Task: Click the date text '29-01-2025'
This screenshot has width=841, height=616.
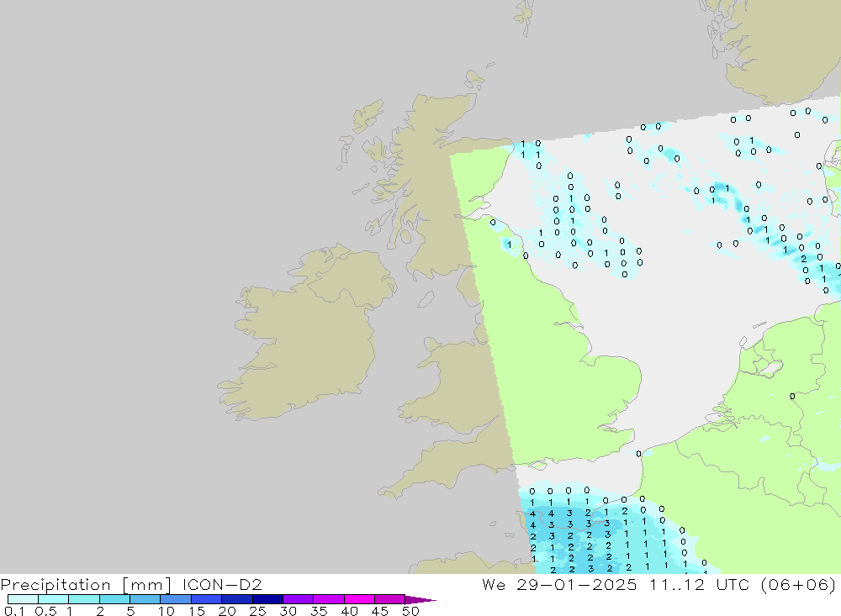Action: 577,584
